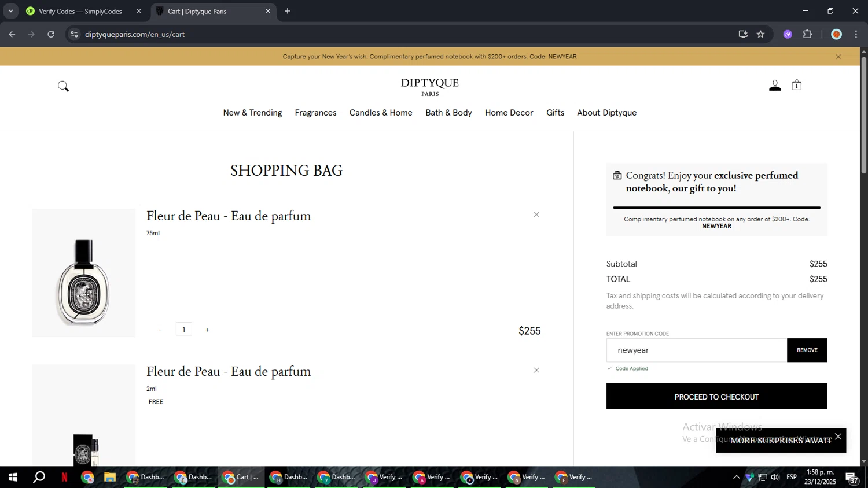This screenshot has width=868, height=488.
Task: Open the shopping bag icon with 1 item
Action: click(x=797, y=85)
